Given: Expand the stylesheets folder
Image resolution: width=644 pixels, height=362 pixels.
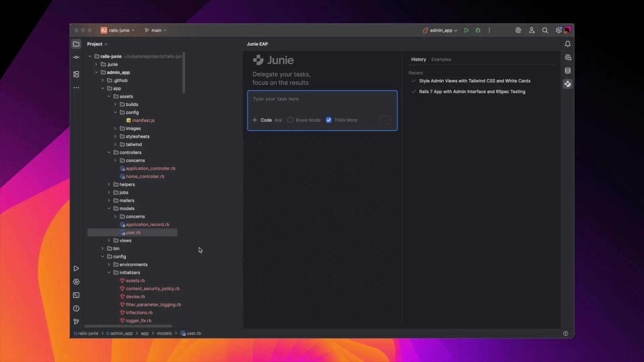Looking at the screenshot, I should 115,136.
